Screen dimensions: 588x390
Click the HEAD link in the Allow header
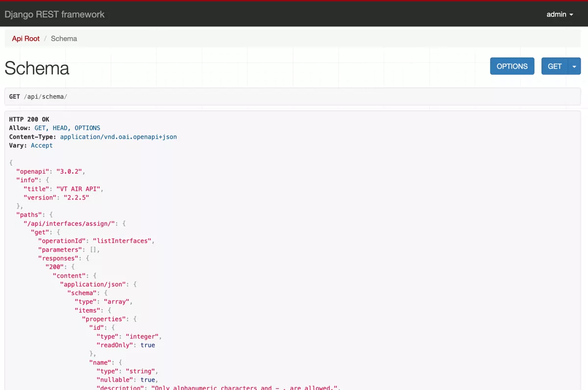[60, 128]
